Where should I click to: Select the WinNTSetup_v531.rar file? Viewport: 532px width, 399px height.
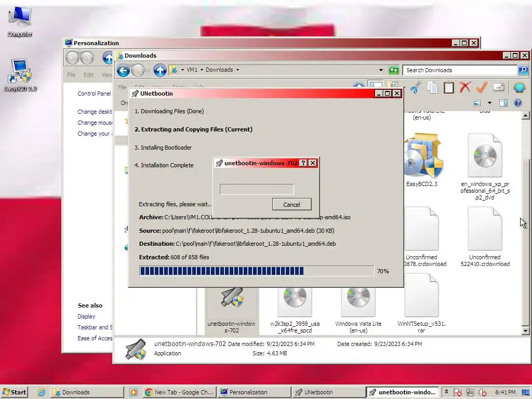pyautogui.click(x=421, y=303)
